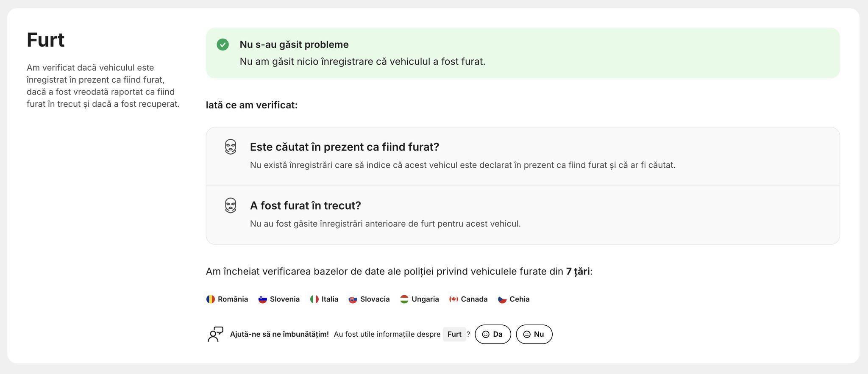
Task: Click the bold '7 țări' text
Action: pos(578,271)
